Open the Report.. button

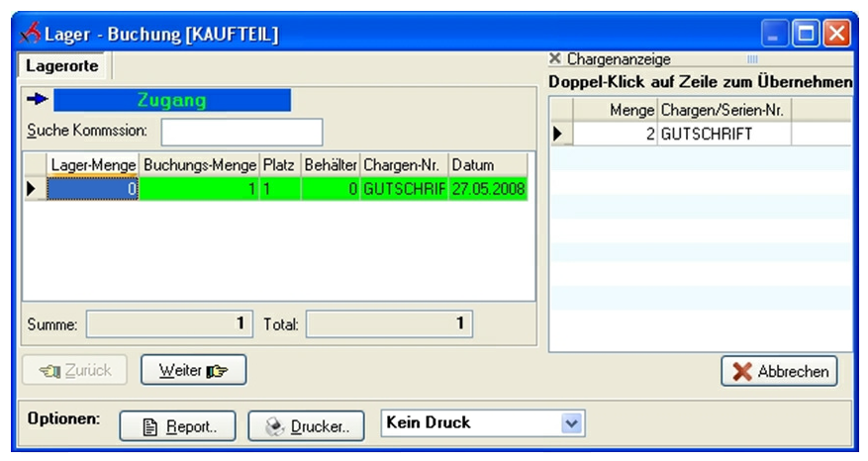click(177, 426)
